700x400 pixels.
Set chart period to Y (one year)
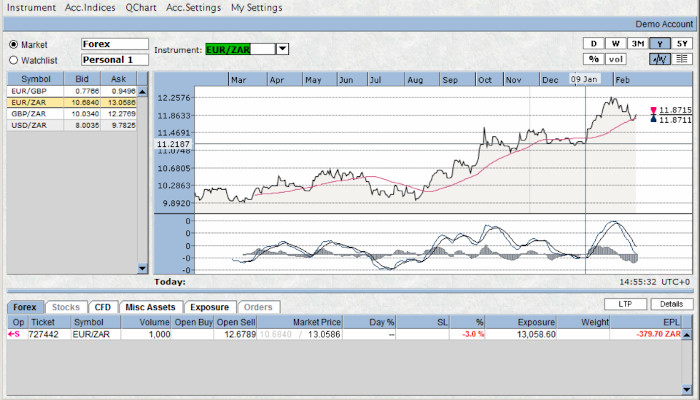point(659,44)
